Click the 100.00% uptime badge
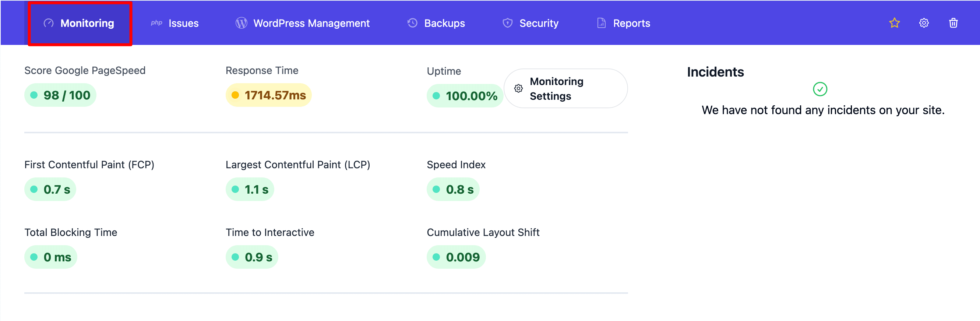The width and height of the screenshot is (980, 321). (465, 96)
